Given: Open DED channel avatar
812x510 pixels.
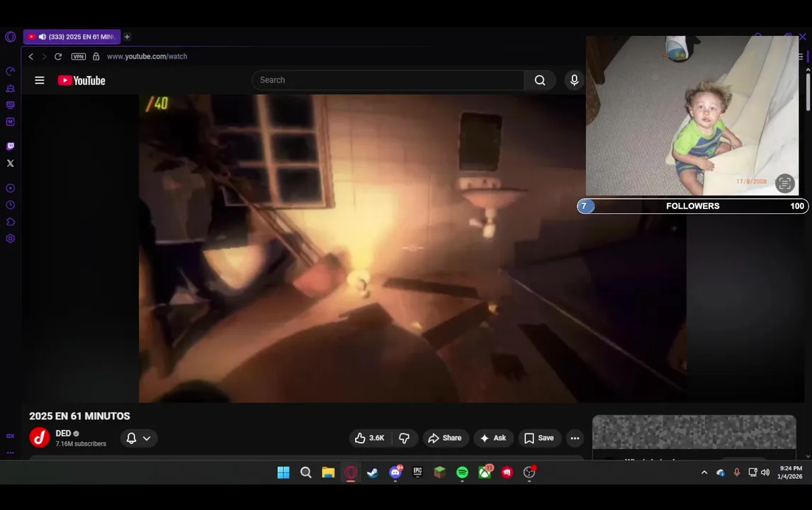Looking at the screenshot, I should pyautogui.click(x=40, y=438).
